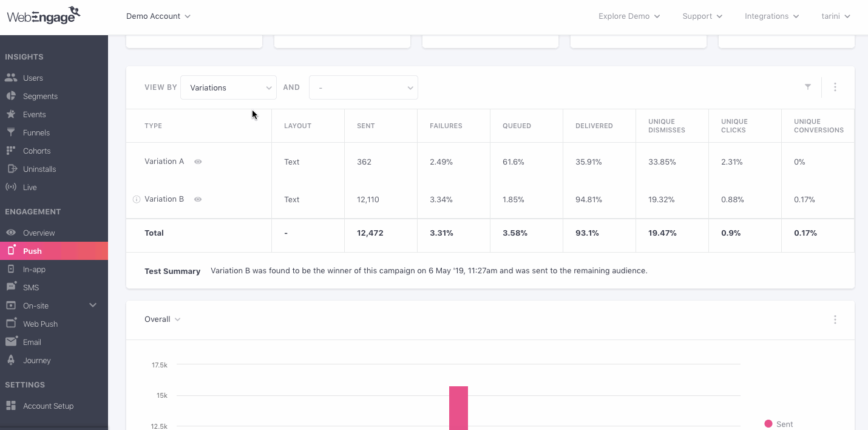This screenshot has width=868, height=430.
Task: Open the Overall chart dropdown
Action: tap(162, 319)
